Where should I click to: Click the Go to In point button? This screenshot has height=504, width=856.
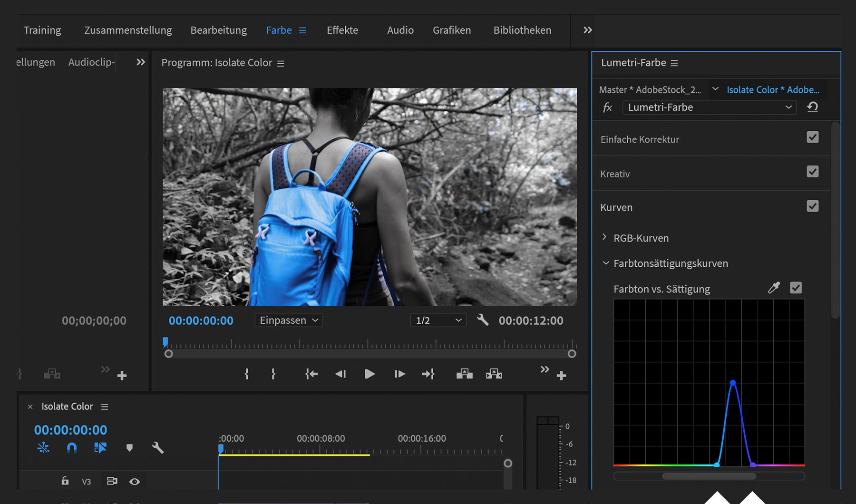point(311,374)
